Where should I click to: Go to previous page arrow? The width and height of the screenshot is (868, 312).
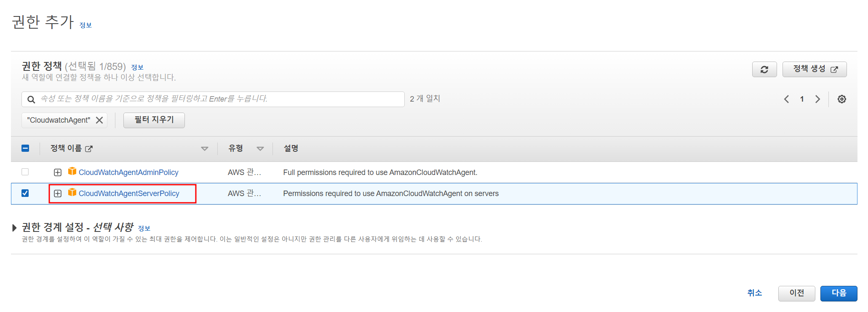tap(786, 99)
